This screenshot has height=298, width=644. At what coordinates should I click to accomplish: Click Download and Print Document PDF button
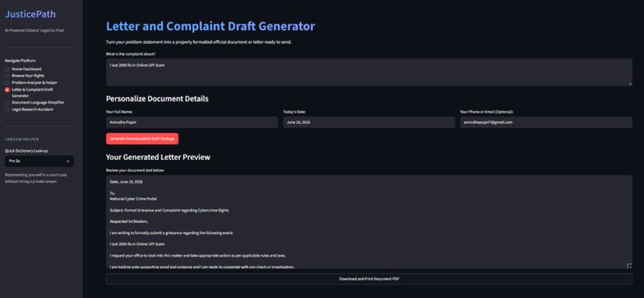(x=369, y=279)
